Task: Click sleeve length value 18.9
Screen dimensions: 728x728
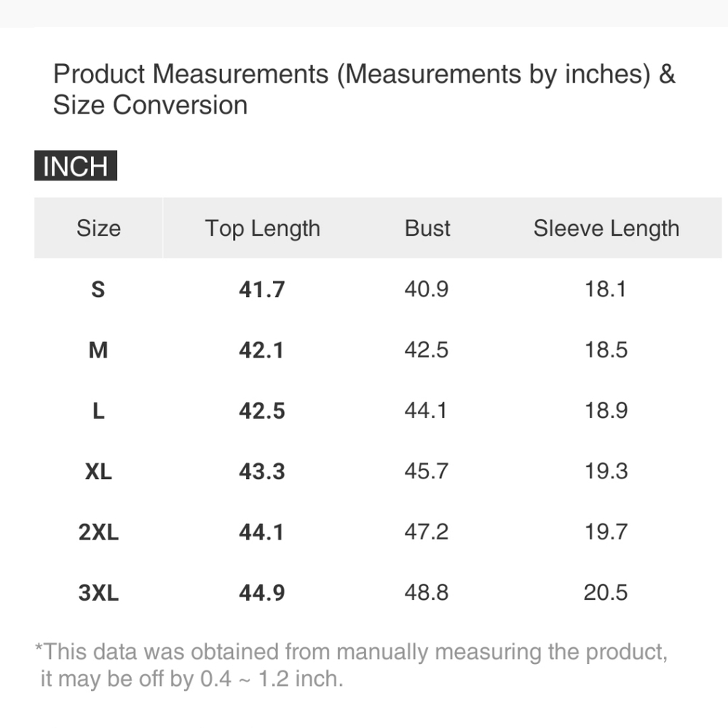Action: coord(606,411)
